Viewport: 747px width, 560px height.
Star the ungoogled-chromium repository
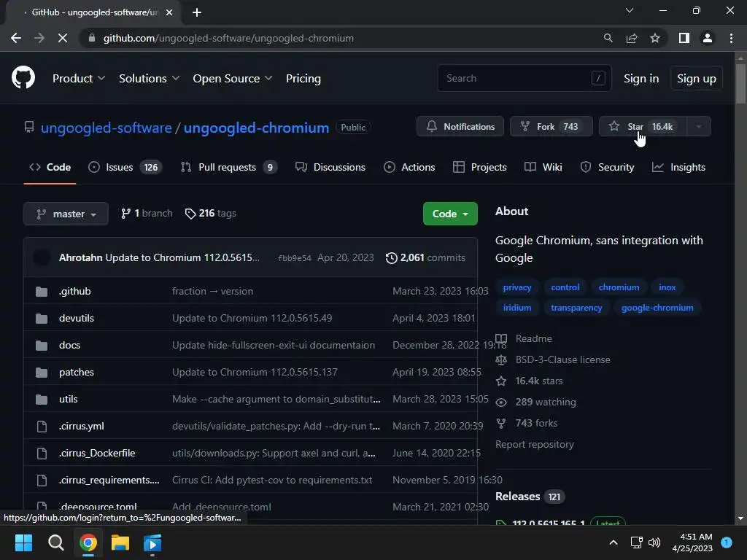[x=643, y=127]
